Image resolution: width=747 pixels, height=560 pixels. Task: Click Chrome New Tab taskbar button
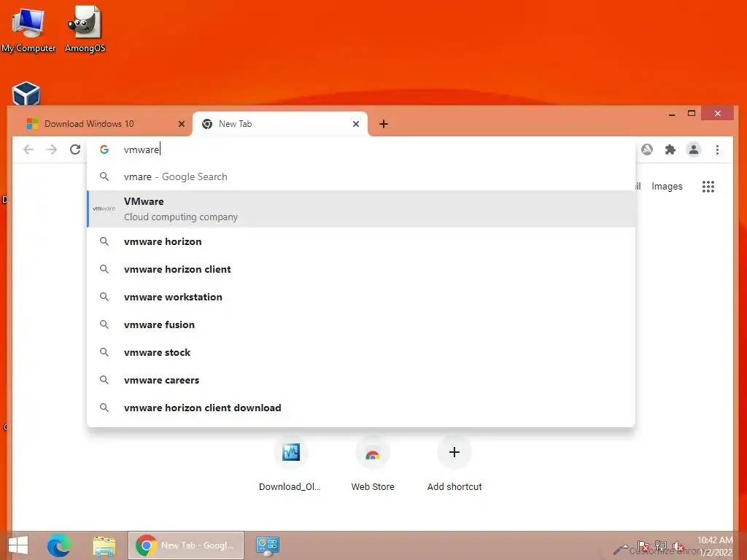click(186, 545)
